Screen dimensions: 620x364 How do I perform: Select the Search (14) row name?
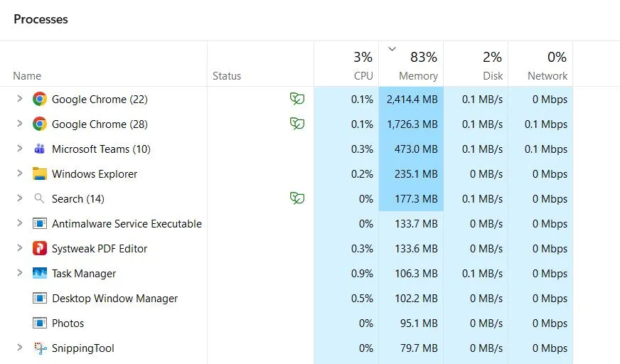pos(78,199)
